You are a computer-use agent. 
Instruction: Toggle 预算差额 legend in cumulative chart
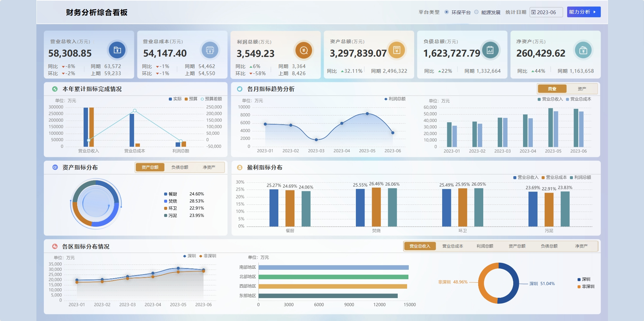tap(211, 99)
